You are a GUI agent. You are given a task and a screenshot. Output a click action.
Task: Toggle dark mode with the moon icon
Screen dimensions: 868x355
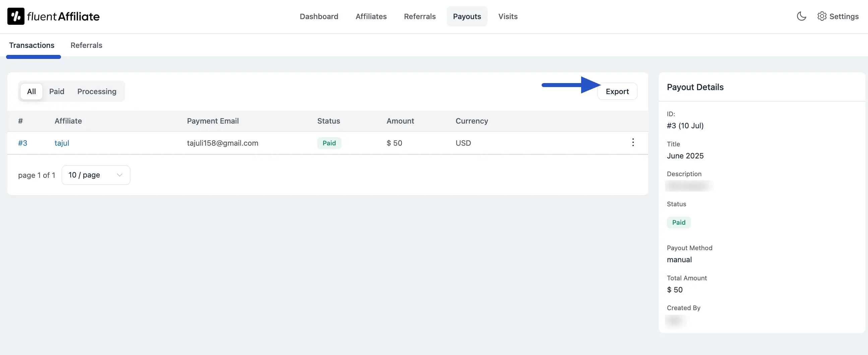(801, 16)
